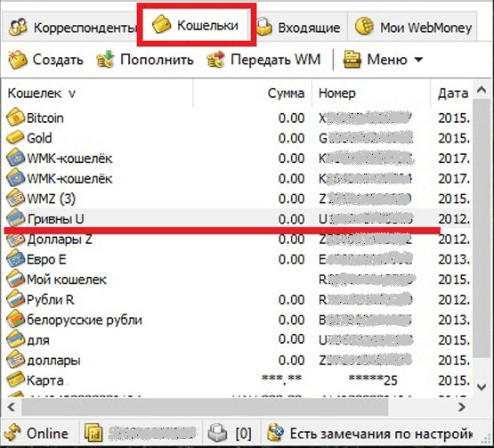Select the Bitcoin wallet icon
This screenshot has width=494, height=448.
[15, 118]
